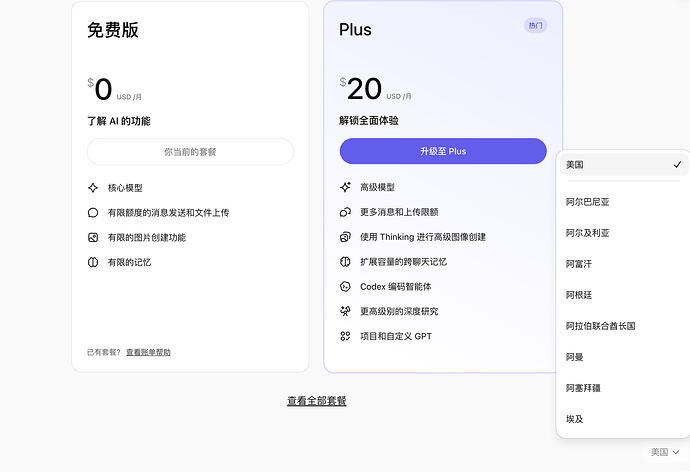Click the checkmark next to 美国
690x472 pixels.
[677, 165]
